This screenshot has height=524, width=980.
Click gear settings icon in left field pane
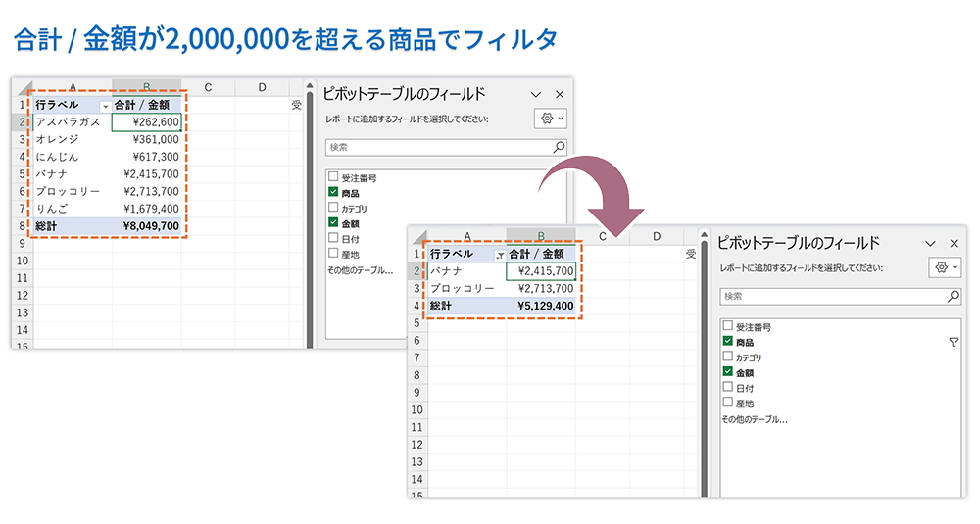(547, 119)
